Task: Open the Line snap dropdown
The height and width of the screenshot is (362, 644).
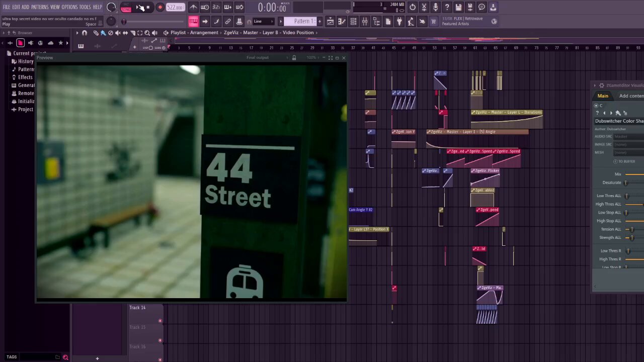Action: pyautogui.click(x=264, y=21)
